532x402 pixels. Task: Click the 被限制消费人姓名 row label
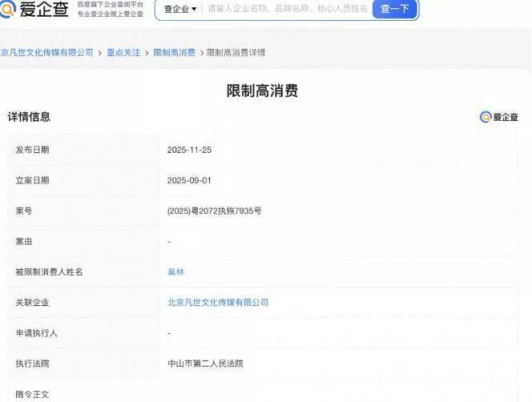click(x=49, y=272)
